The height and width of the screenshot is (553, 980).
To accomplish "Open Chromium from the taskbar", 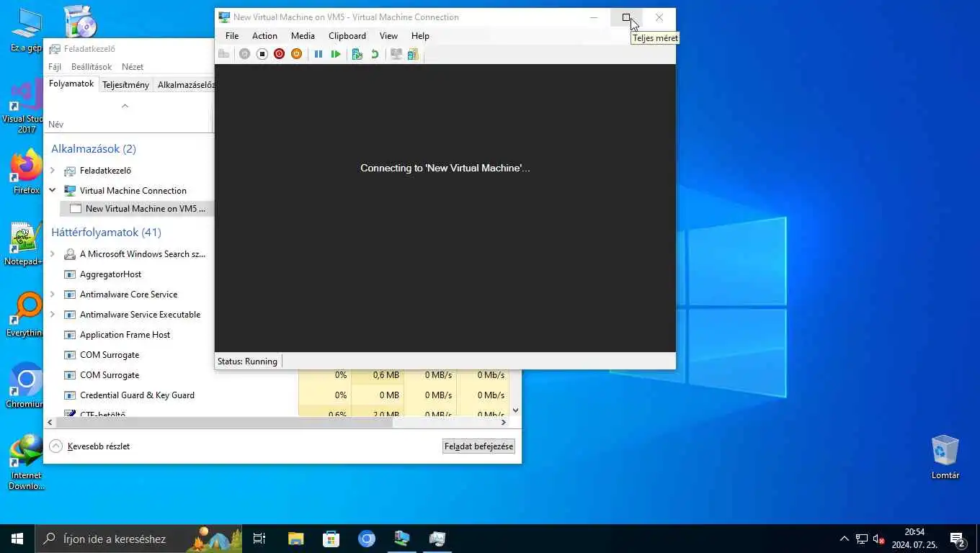I will tap(367, 539).
